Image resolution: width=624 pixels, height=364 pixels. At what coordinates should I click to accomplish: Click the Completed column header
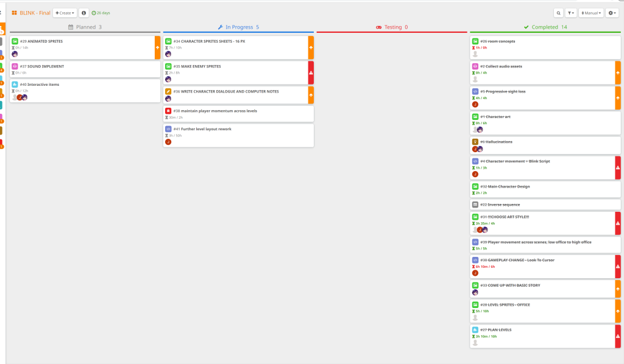click(x=545, y=27)
